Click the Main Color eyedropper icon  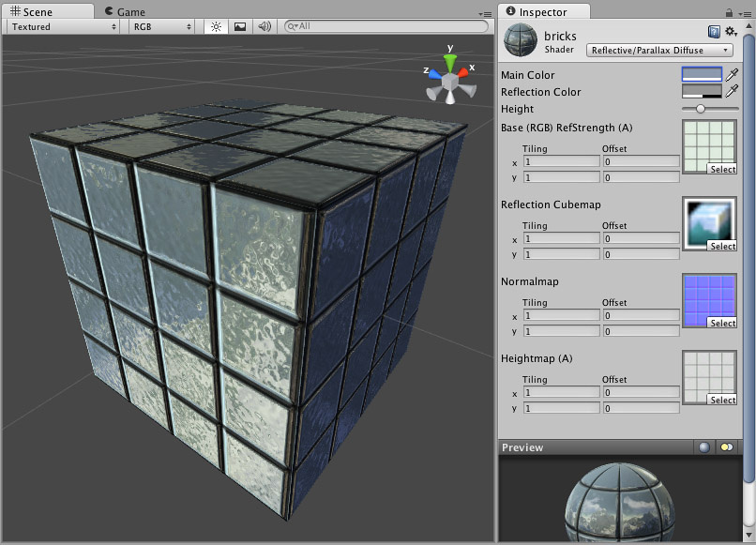point(732,75)
